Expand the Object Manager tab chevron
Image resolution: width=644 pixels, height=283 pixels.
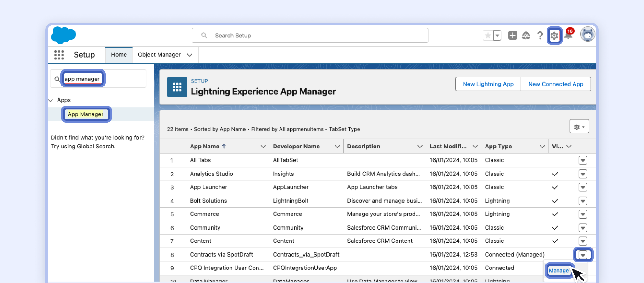(x=189, y=55)
